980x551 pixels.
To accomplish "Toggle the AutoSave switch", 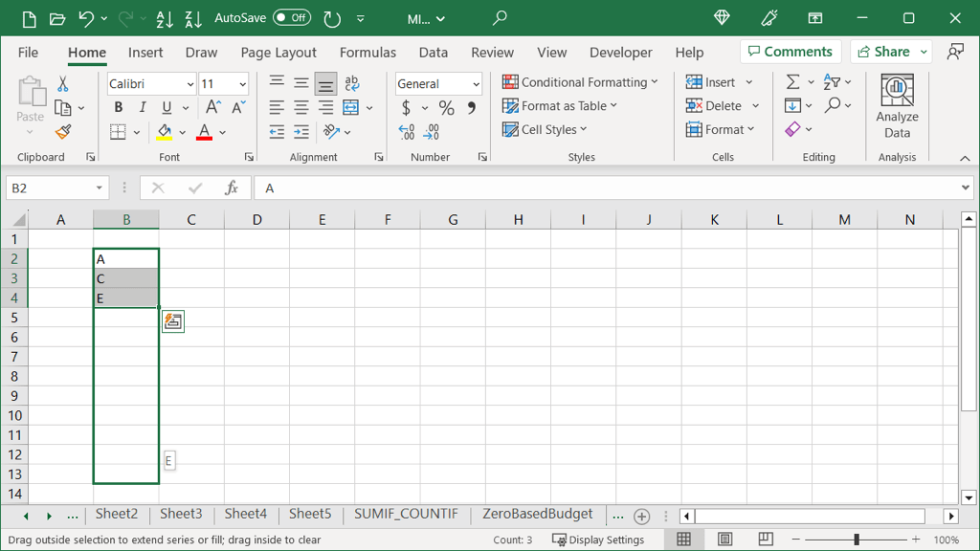I will point(291,18).
